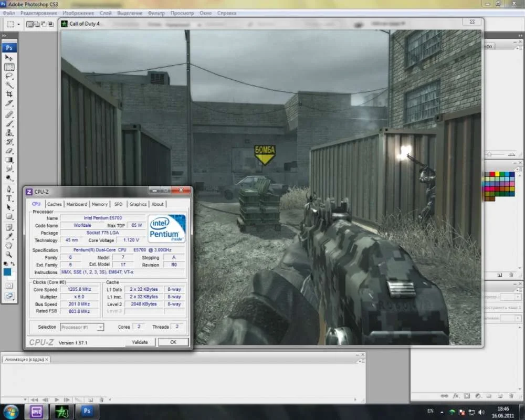Viewport: 525px width, 420px height.
Task: Open Layers panel fill dropdown
Action: (x=518, y=318)
